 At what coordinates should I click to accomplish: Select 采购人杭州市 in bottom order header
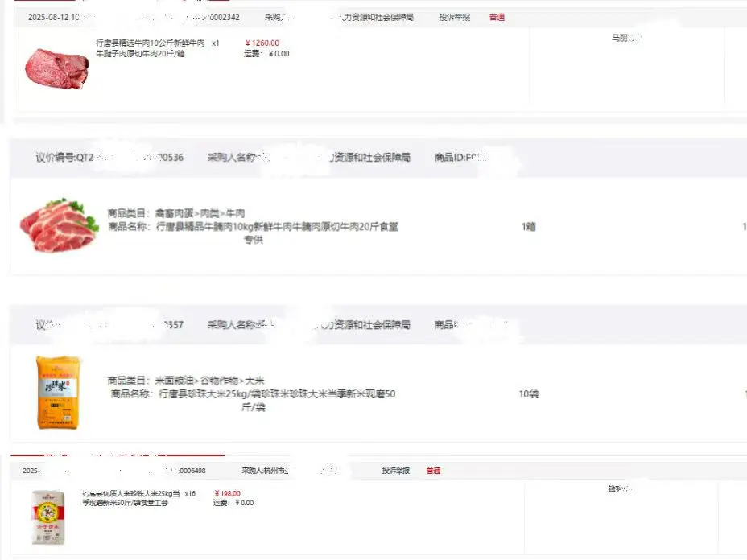pyautogui.click(x=265, y=471)
